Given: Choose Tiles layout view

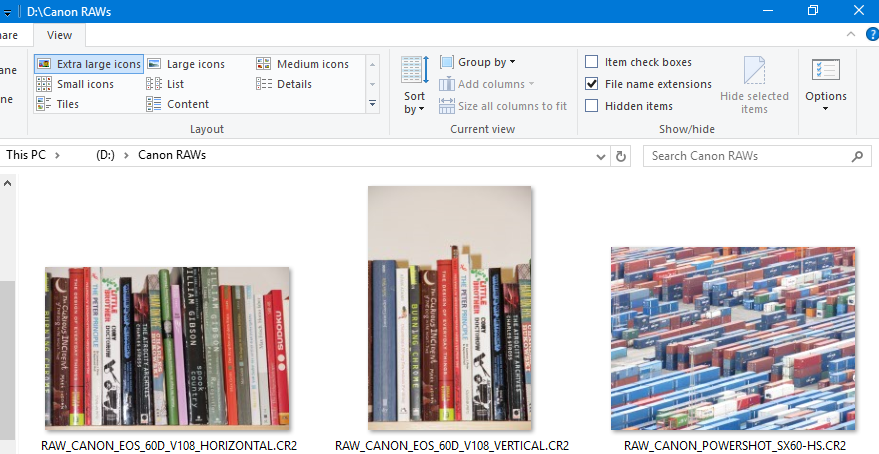Looking at the screenshot, I should (58, 104).
